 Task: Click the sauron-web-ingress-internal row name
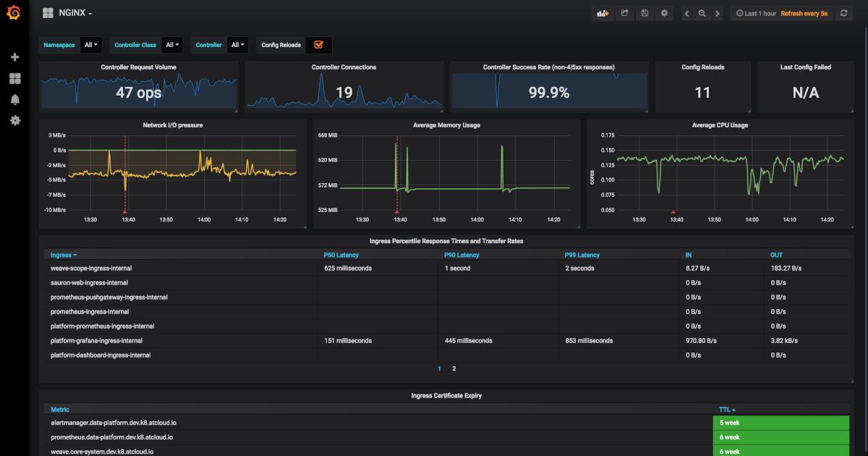(89, 283)
